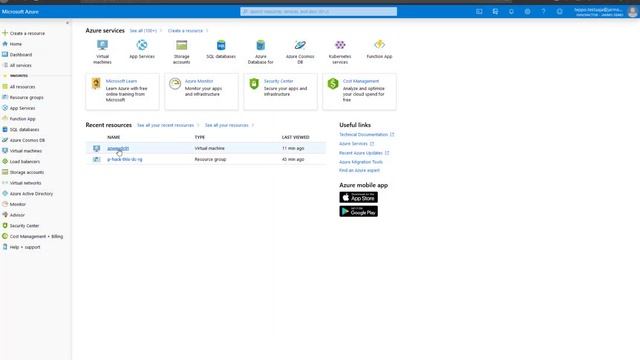Open Virtual machines tile in Azure services
Screen dimensions: 640x360
[102, 52]
